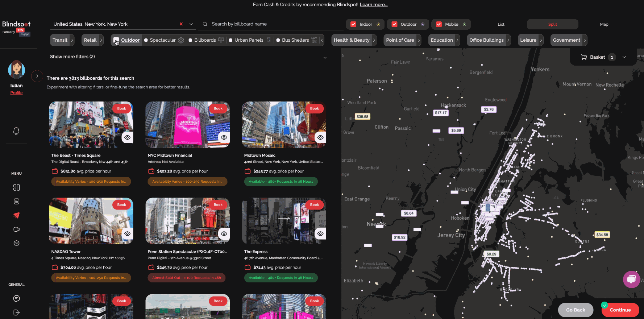The width and height of the screenshot is (644, 319).
Task: Toggle the Indoor checkbox
Action: coord(353,24)
